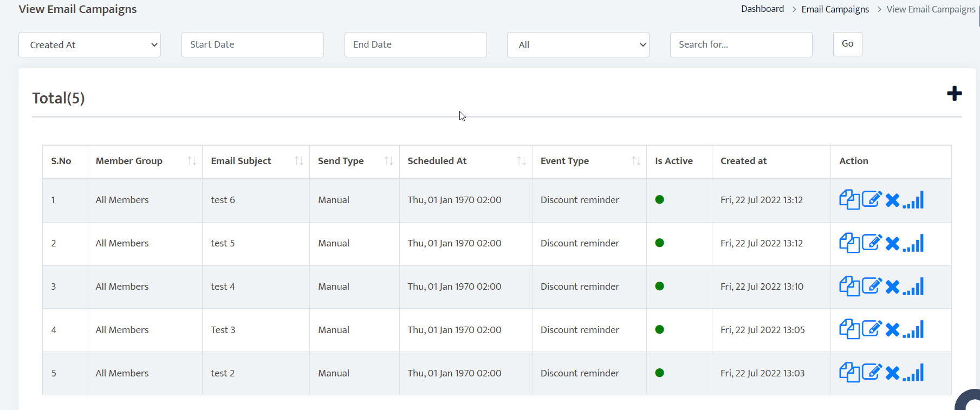Click active status dot for test 6
Image resolution: width=980 pixels, height=410 pixels.
659,199
